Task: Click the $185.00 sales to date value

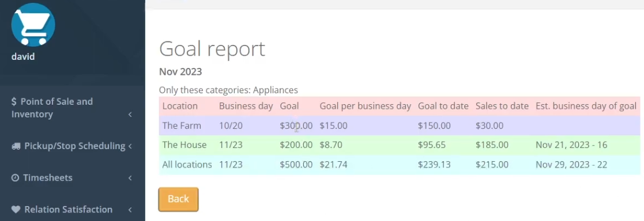Action: (x=492, y=145)
